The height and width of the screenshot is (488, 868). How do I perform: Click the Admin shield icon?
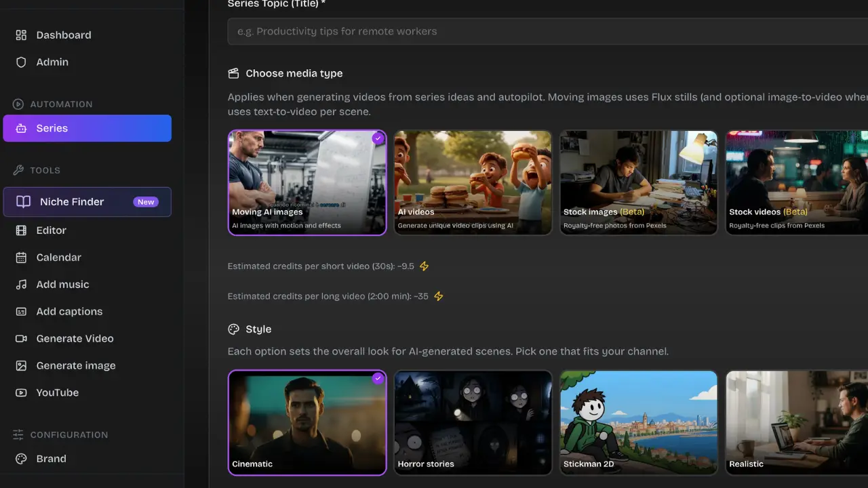pos(21,62)
